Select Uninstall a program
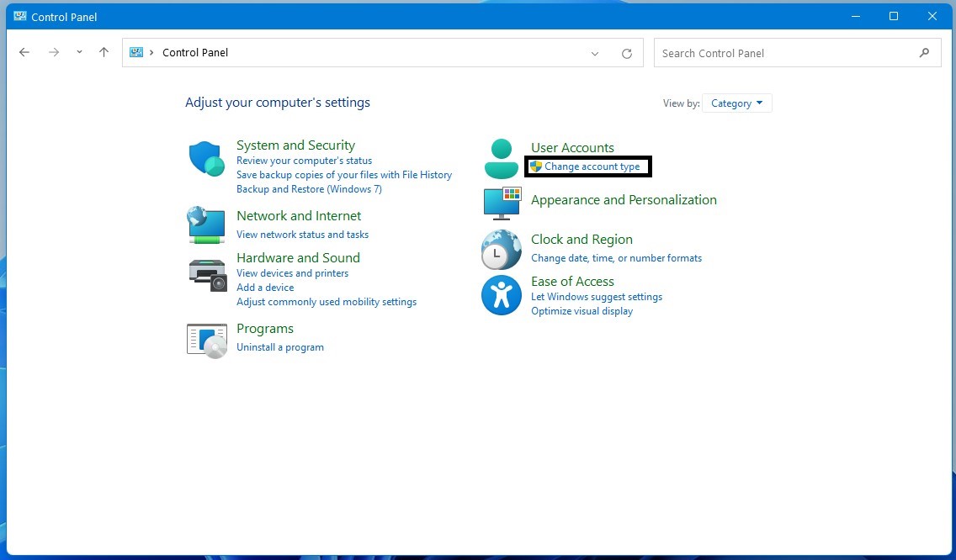 (280, 346)
